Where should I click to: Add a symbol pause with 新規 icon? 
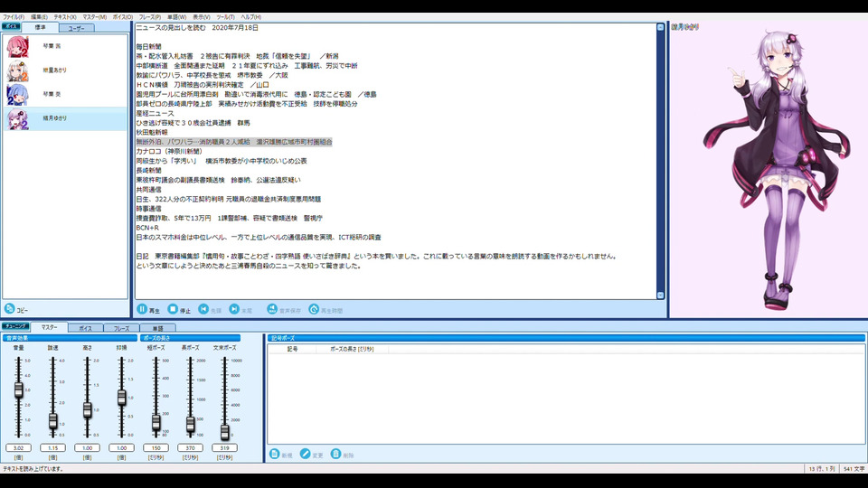[274, 454]
